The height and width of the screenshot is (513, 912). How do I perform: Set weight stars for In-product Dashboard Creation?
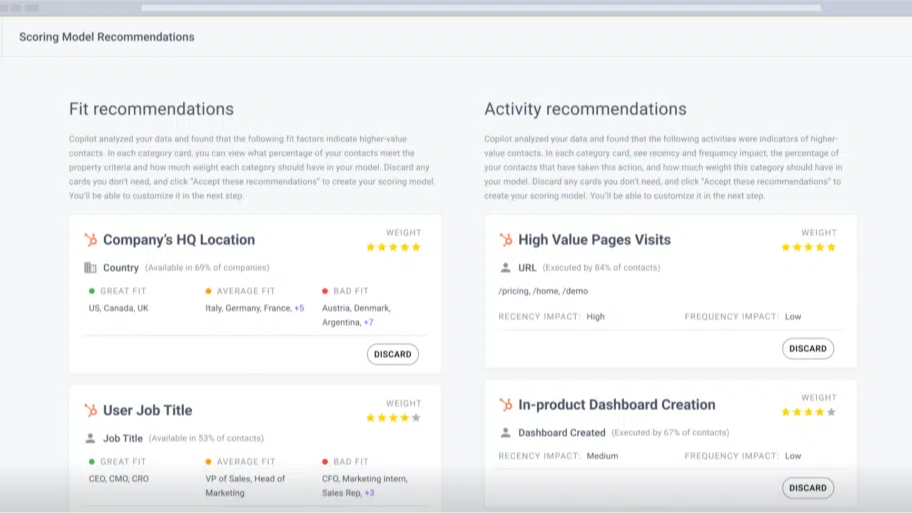pyautogui.click(x=808, y=412)
